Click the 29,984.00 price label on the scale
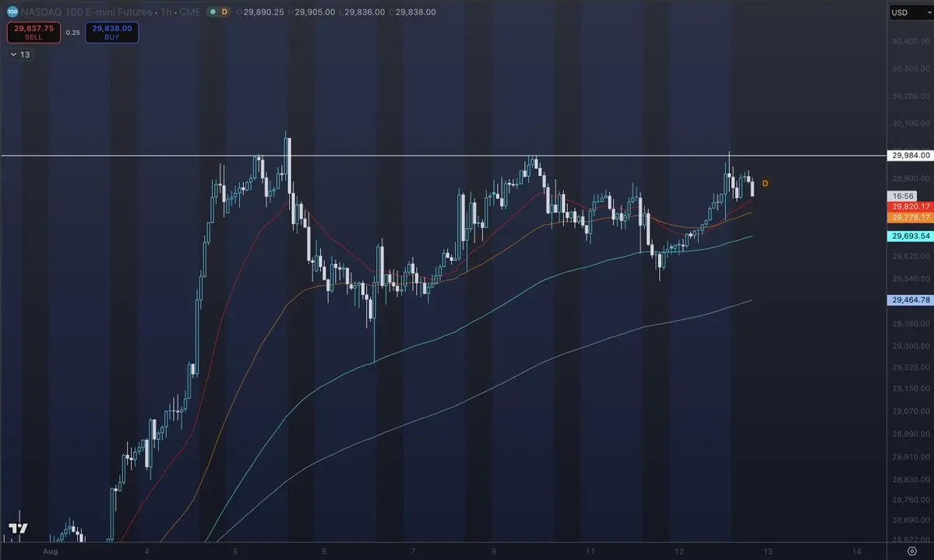934x560 pixels. (x=911, y=156)
